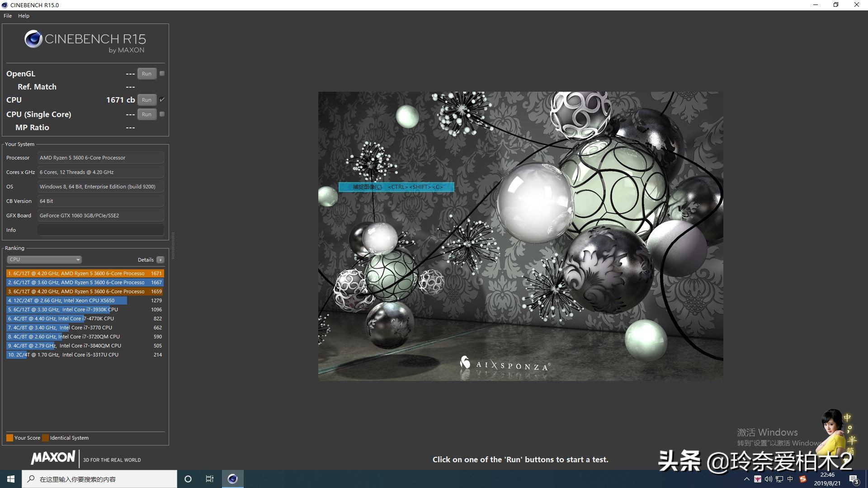Image resolution: width=868 pixels, height=488 pixels.
Task: Expand ranking Details arrow
Action: pos(160,260)
